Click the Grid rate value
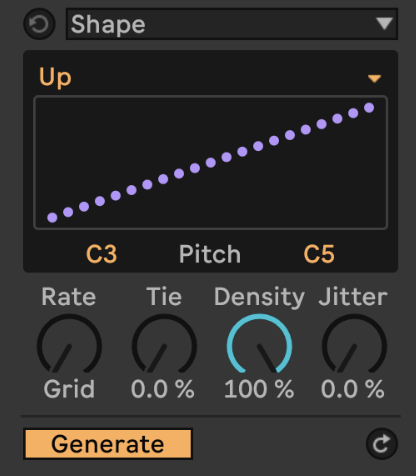Image resolution: width=416 pixels, height=476 pixels. pos(69,389)
